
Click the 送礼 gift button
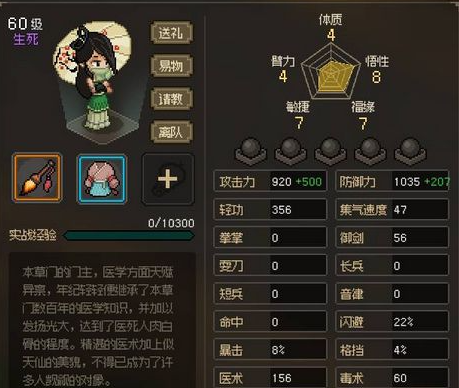(x=171, y=33)
